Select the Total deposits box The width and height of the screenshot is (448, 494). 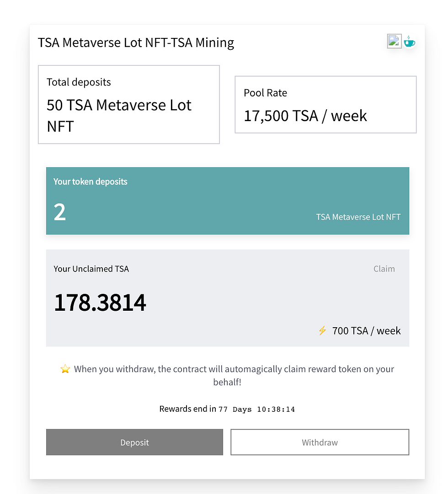(129, 105)
